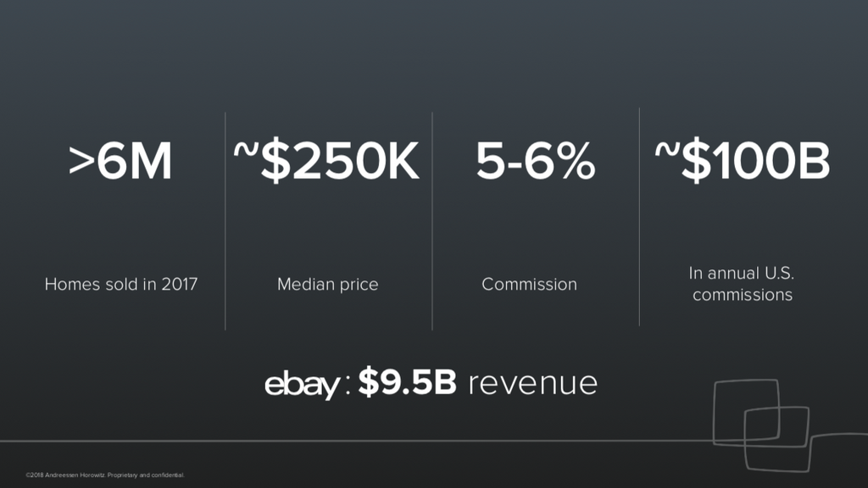Click the ebay logo

pos(303,385)
